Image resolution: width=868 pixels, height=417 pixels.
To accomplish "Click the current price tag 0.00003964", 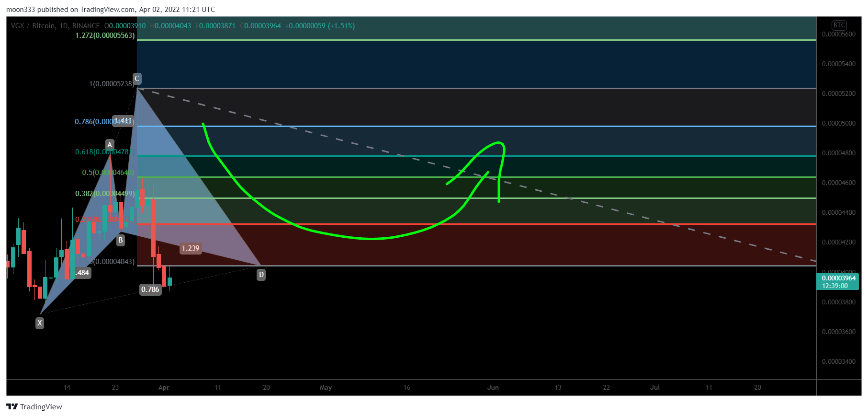I will pyautogui.click(x=838, y=278).
